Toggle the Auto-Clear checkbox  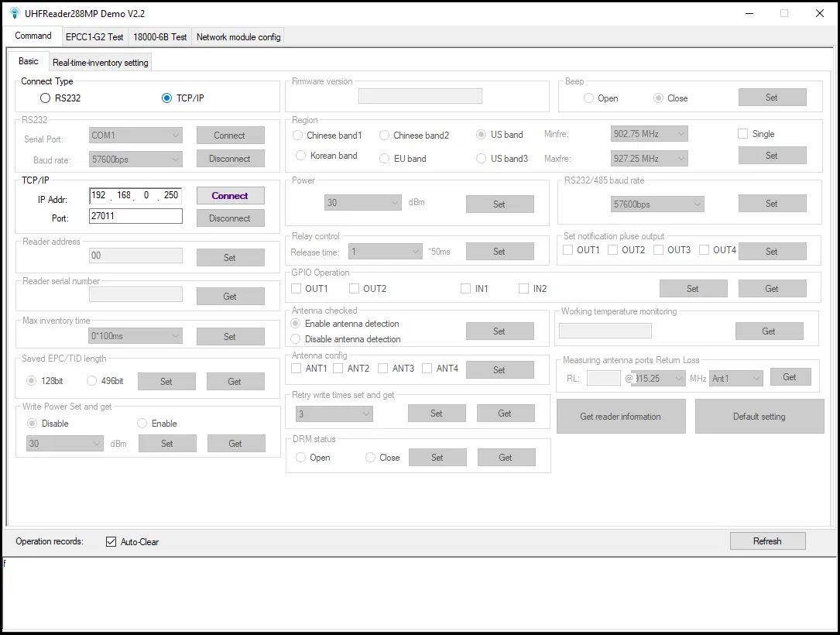click(x=111, y=542)
